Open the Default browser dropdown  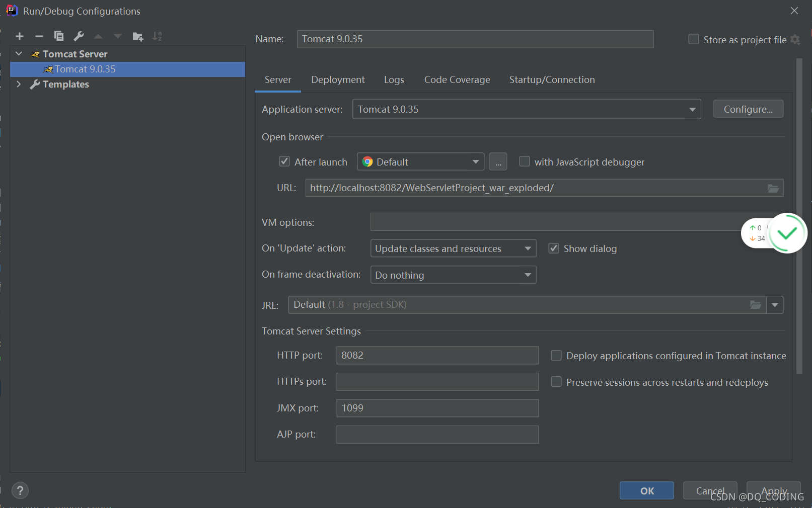click(x=420, y=162)
